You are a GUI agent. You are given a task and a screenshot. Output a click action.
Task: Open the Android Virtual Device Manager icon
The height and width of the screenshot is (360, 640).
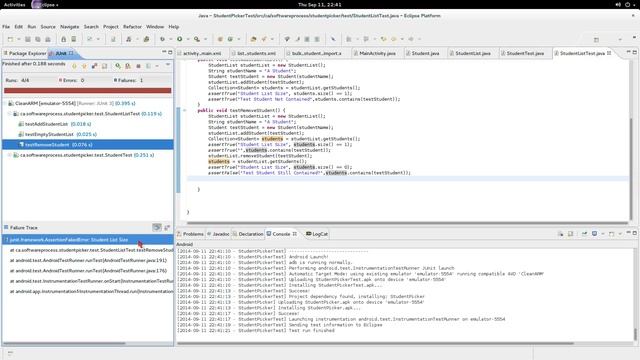tap(73, 39)
